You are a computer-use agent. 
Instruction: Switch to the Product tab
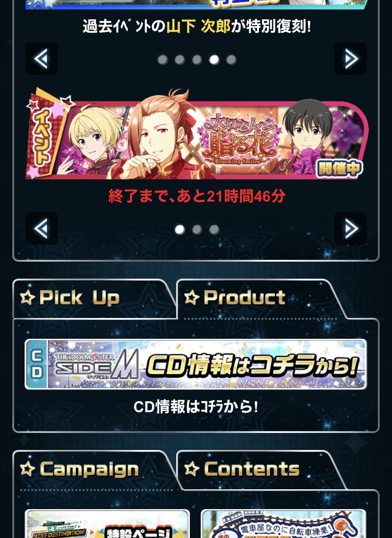(261, 298)
